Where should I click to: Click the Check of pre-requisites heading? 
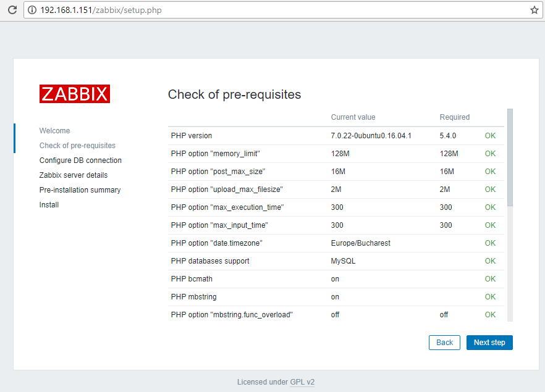pyautogui.click(x=234, y=94)
